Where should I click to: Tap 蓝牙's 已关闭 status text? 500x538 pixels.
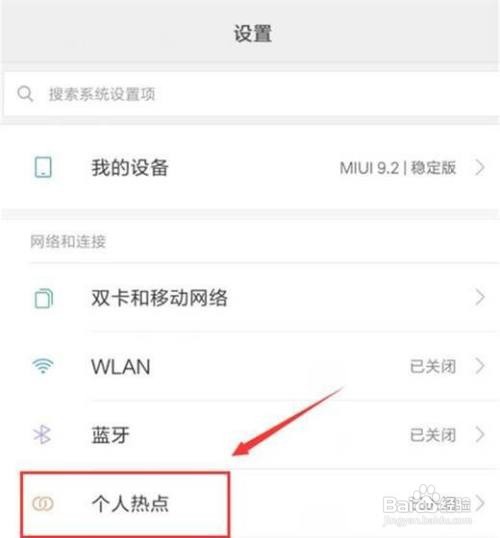coord(433,435)
